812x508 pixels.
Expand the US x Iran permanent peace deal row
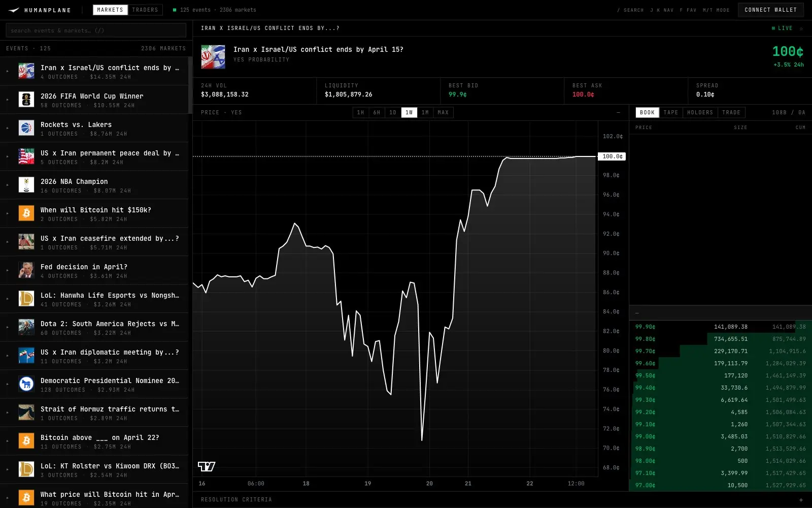click(8, 156)
